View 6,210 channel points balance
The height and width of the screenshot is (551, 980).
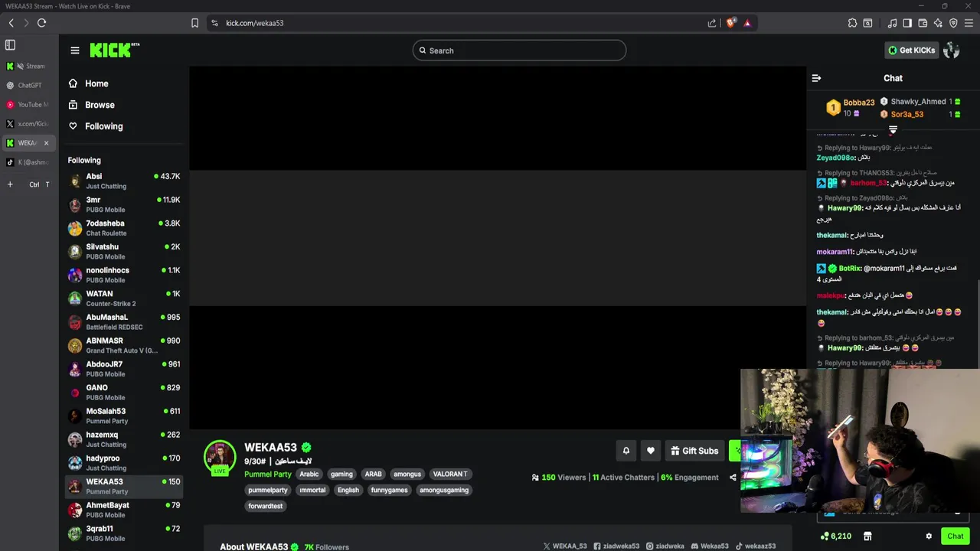click(x=835, y=536)
